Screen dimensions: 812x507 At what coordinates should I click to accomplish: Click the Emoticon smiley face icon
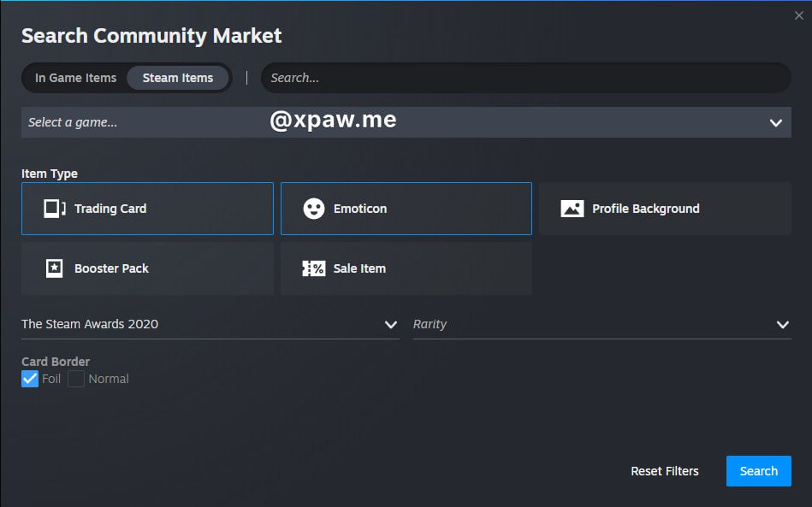click(314, 209)
